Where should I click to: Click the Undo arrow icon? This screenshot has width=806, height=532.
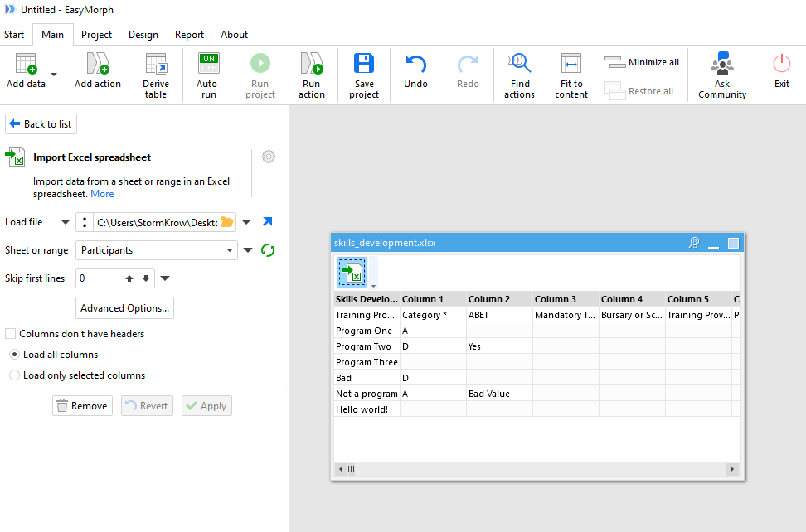pyautogui.click(x=415, y=64)
